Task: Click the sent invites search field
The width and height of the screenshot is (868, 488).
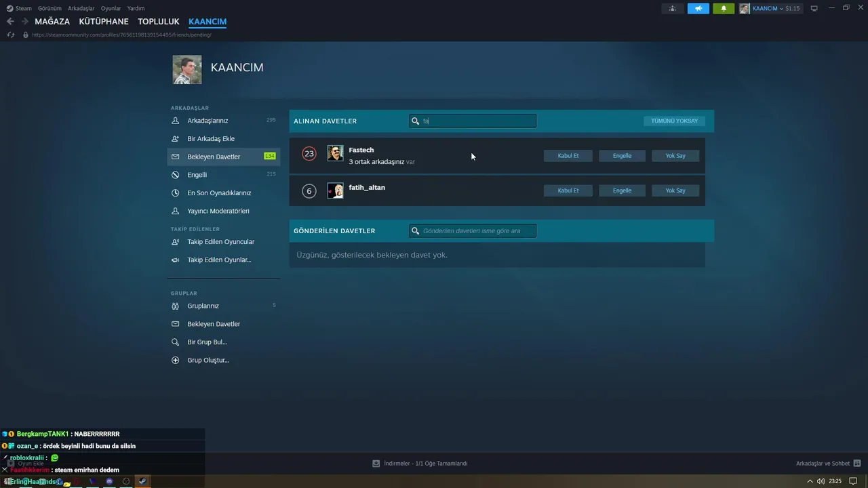Action: 473,231
